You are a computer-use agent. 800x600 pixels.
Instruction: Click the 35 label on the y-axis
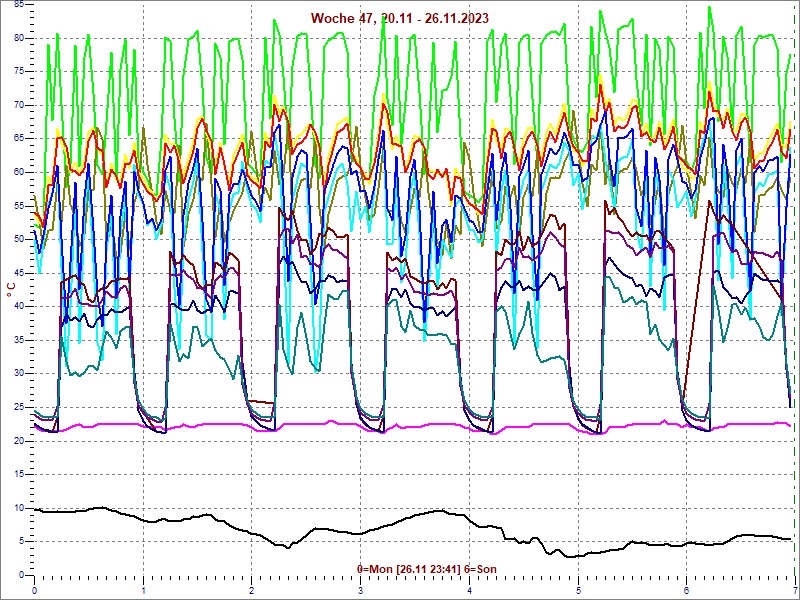coord(18,340)
